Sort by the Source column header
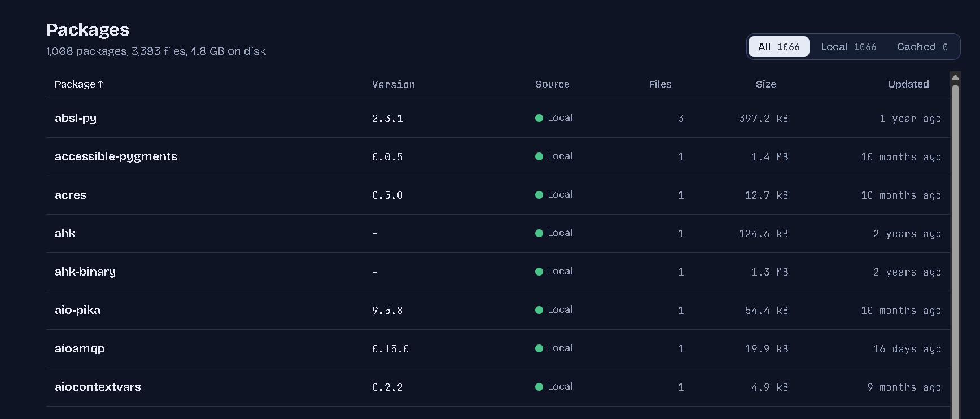 552,84
